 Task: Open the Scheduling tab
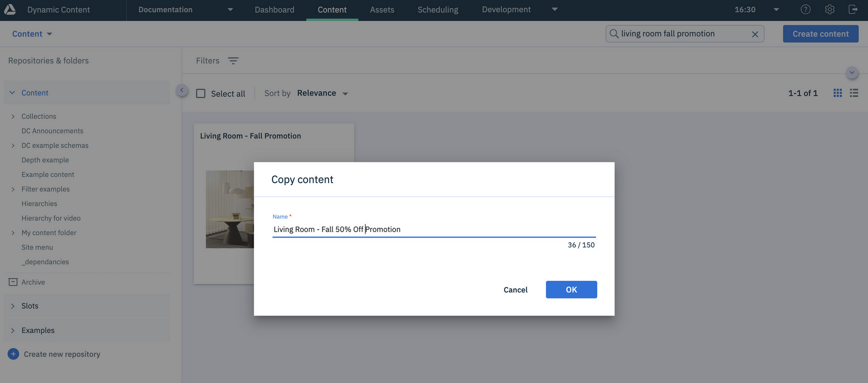click(x=438, y=10)
